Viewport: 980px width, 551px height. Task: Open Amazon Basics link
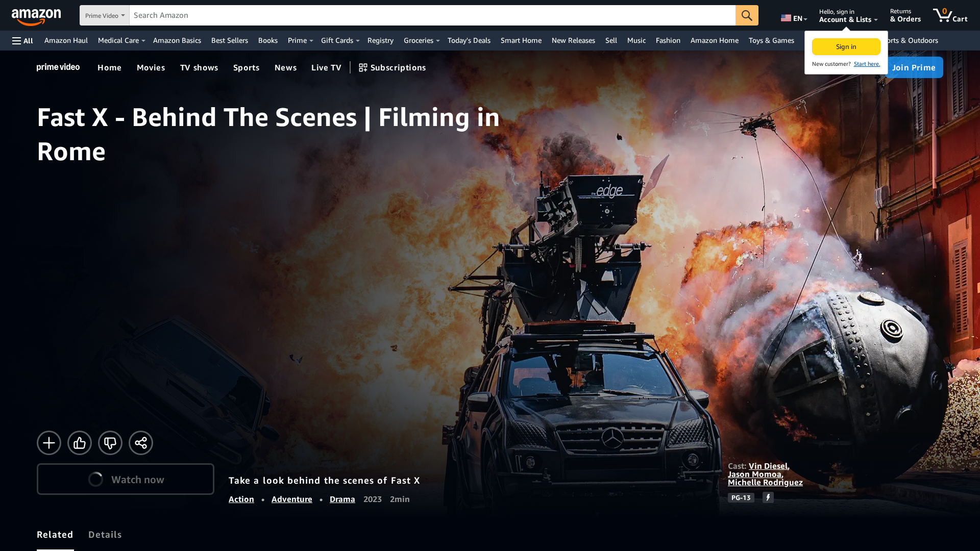177,40
